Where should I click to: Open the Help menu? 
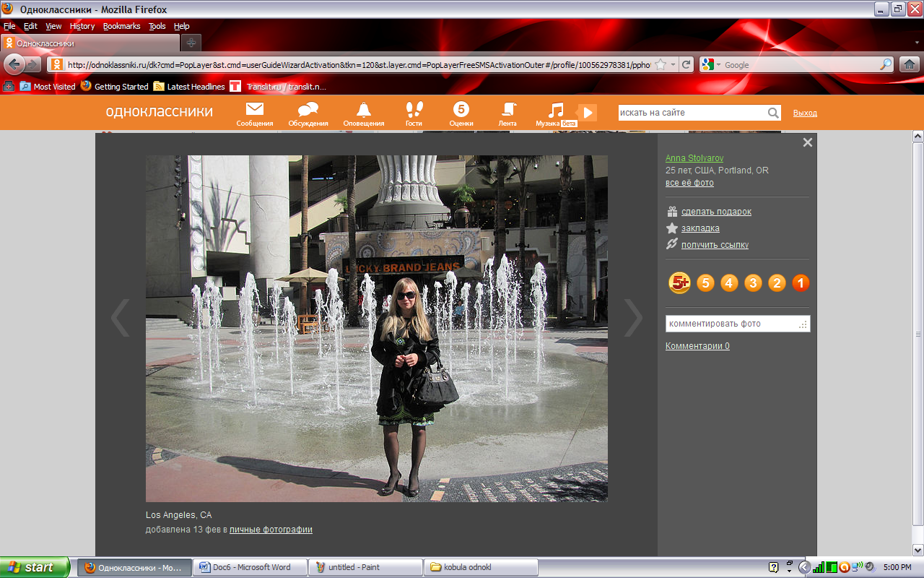pyautogui.click(x=182, y=26)
